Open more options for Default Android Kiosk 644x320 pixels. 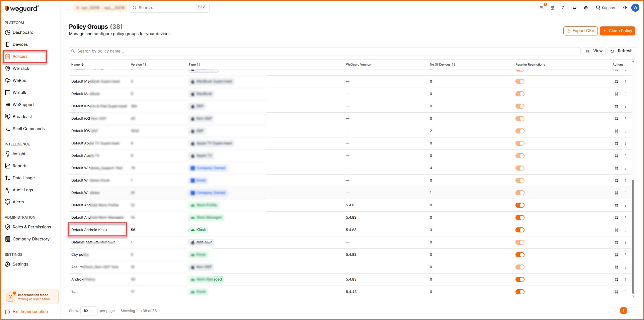[625, 230]
